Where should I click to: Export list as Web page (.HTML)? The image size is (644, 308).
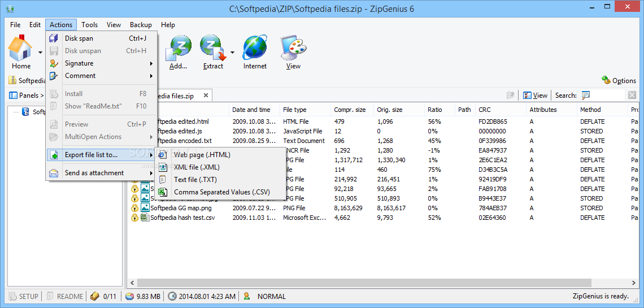219,155
